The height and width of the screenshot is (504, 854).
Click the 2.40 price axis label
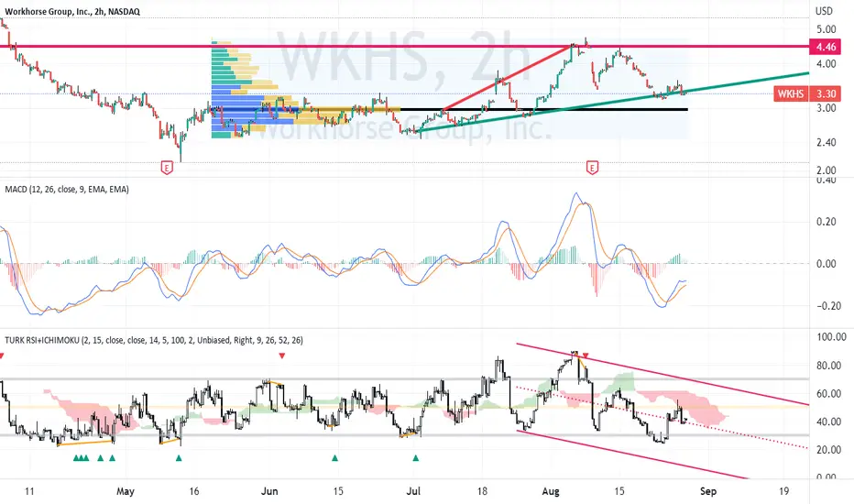coord(827,142)
